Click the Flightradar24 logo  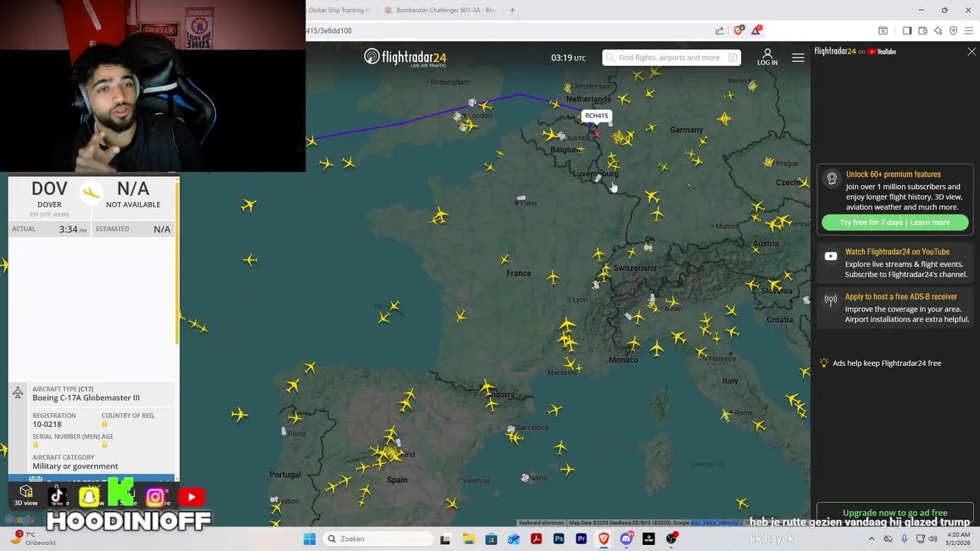[405, 58]
